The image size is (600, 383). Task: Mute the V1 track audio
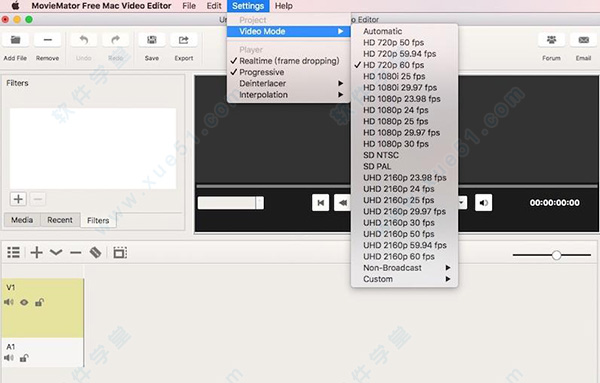click(9, 302)
